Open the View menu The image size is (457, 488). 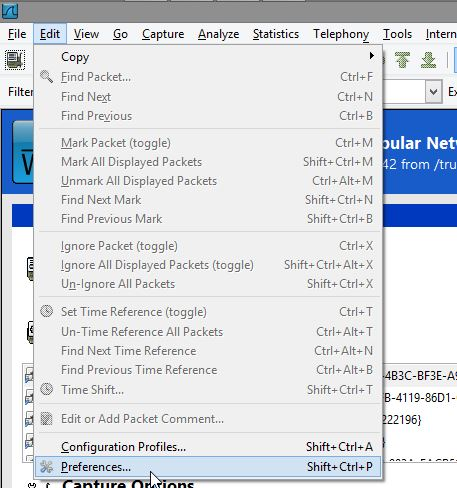(x=86, y=34)
